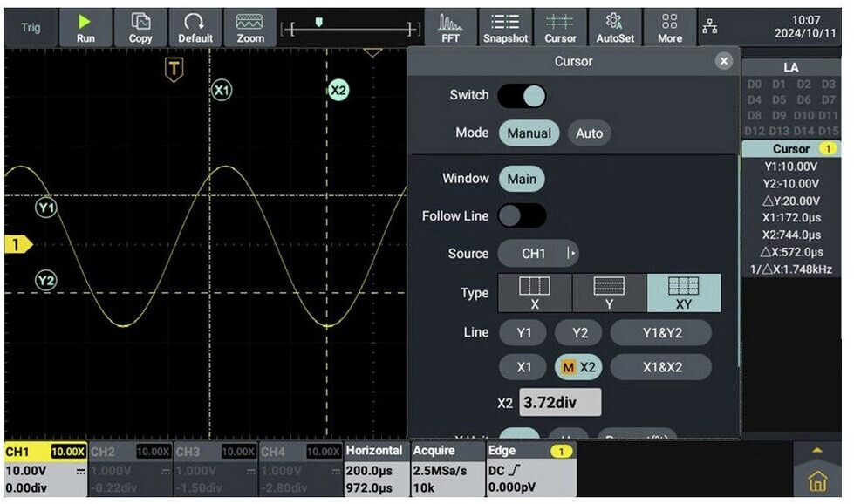
Task: Click the network connection icon
Action: point(710,26)
